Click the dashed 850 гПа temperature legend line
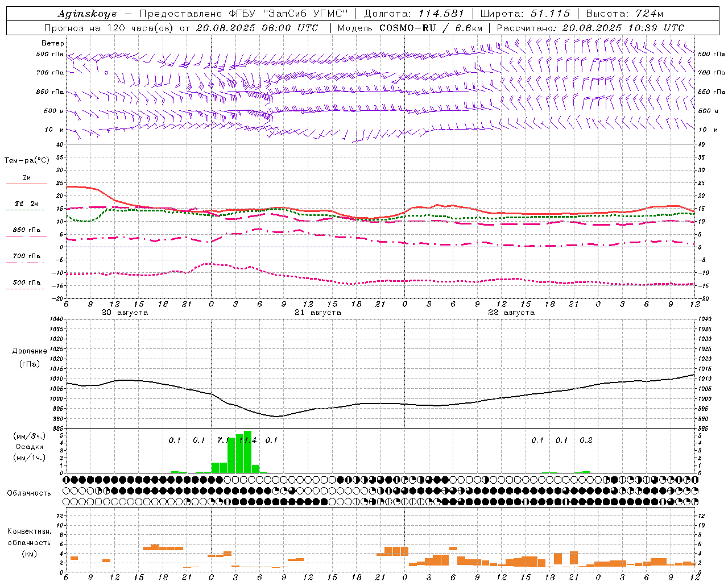 tap(25, 236)
